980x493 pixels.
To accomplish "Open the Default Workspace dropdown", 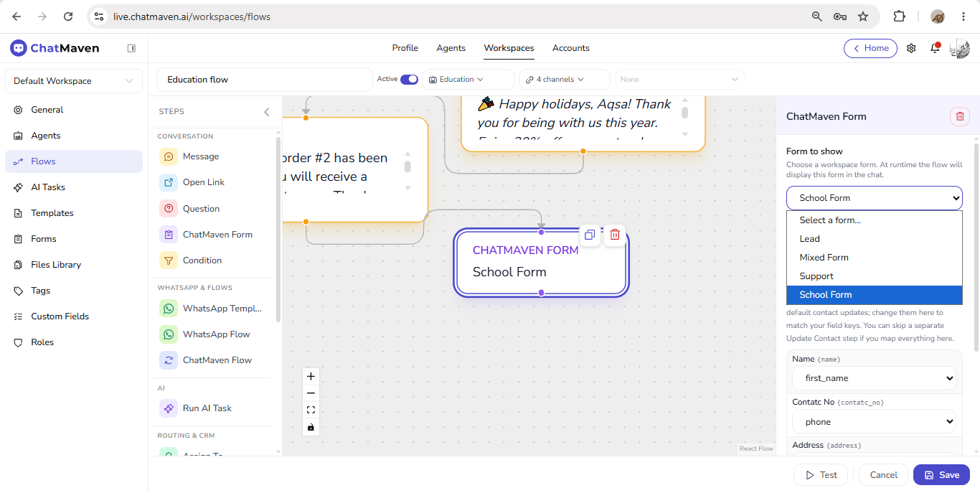I will pos(74,81).
